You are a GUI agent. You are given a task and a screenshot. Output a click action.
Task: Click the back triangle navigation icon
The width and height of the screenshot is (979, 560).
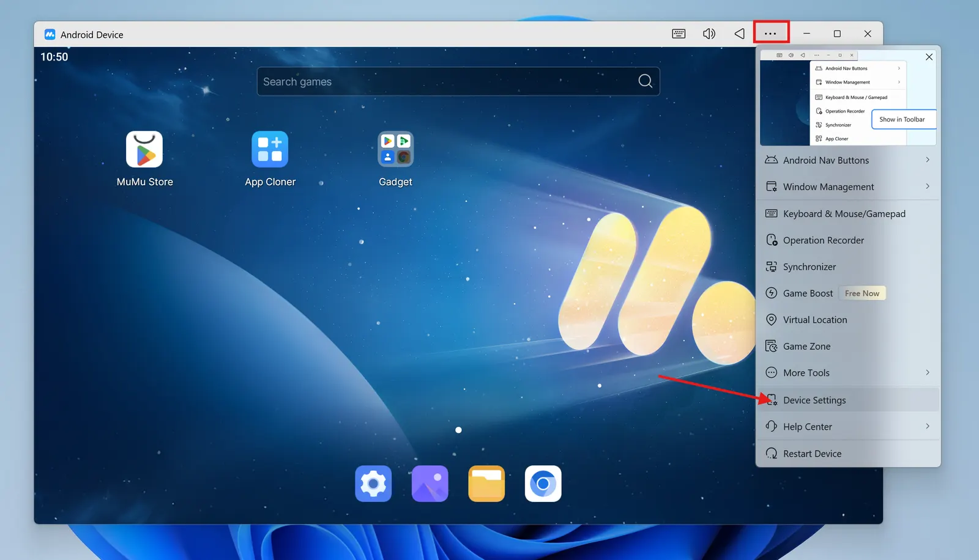tap(739, 34)
